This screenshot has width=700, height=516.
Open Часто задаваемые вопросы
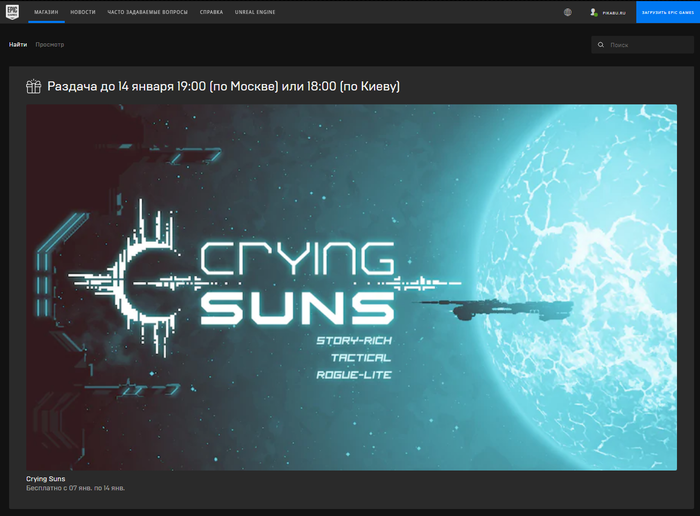(147, 12)
